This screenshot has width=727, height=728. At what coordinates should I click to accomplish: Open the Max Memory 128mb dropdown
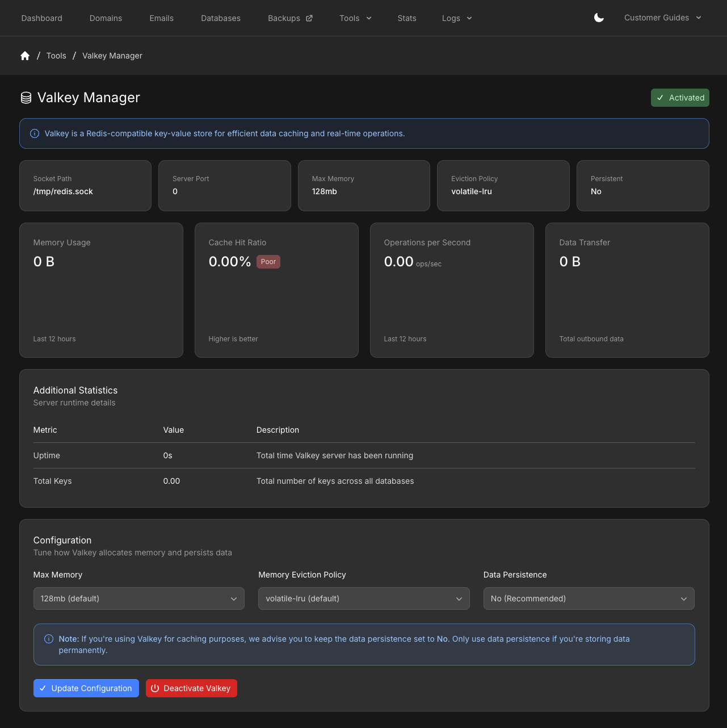click(x=139, y=599)
